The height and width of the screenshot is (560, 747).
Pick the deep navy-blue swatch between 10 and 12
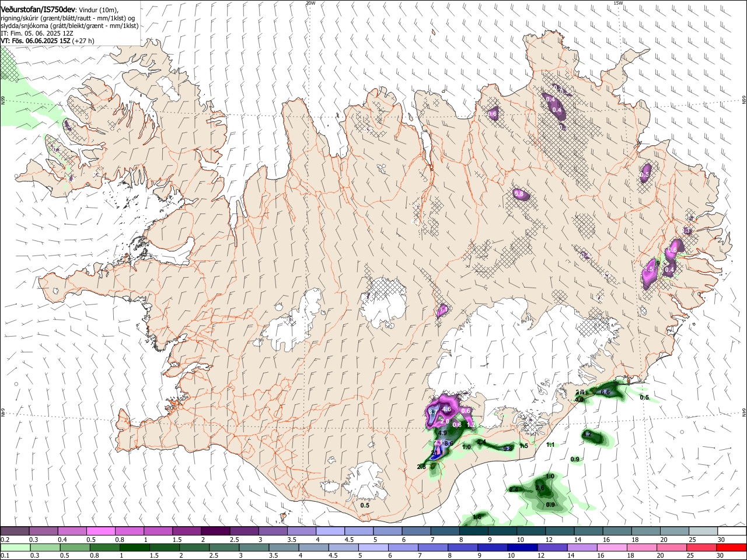(522, 547)
